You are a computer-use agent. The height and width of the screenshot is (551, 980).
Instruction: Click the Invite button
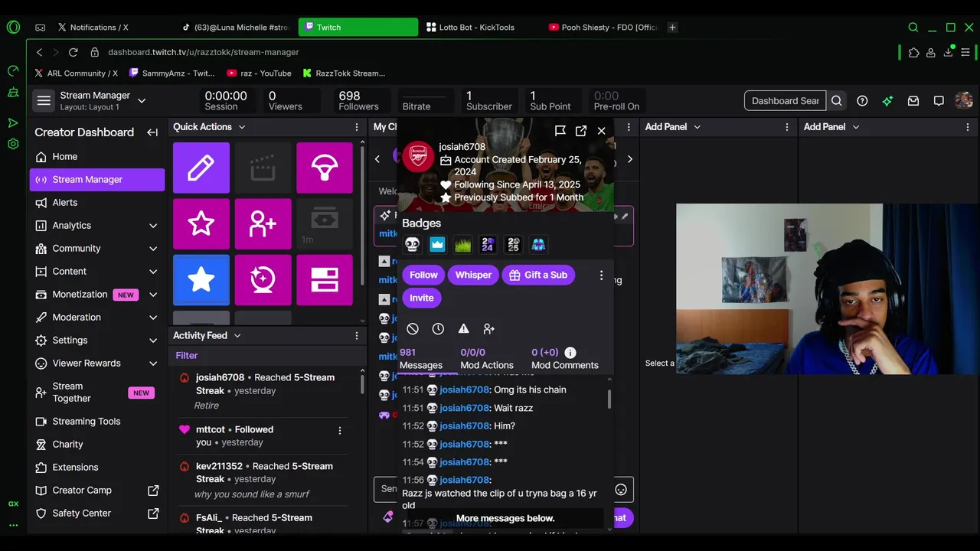421,298
